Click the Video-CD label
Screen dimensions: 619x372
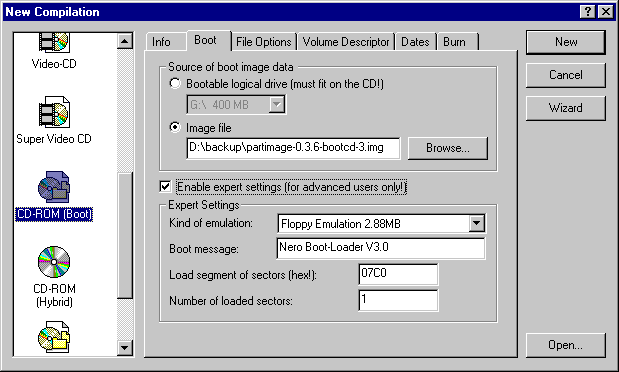click(54, 64)
